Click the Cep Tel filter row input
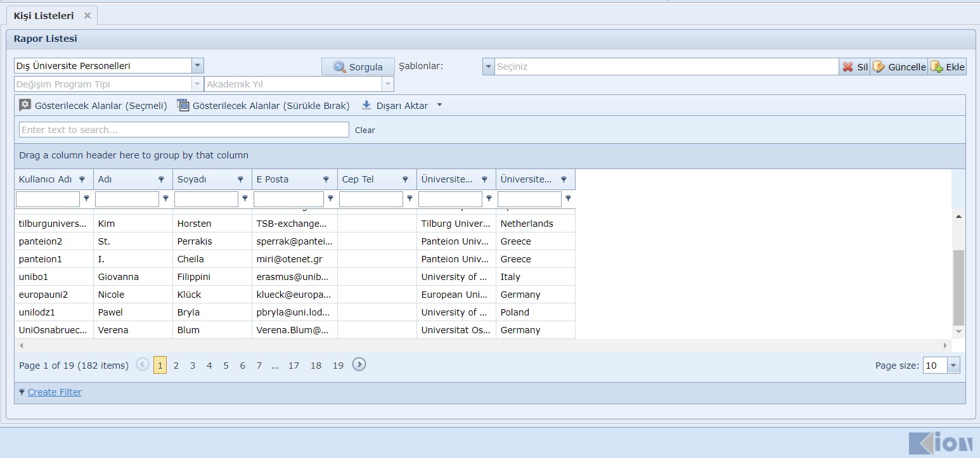The height and width of the screenshot is (458, 980). [x=371, y=199]
